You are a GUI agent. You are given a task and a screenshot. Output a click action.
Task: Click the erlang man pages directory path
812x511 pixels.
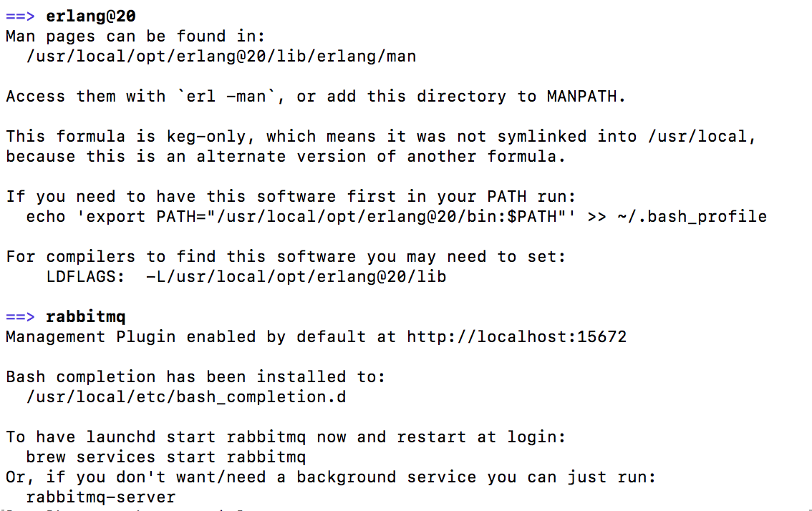pos(221,56)
